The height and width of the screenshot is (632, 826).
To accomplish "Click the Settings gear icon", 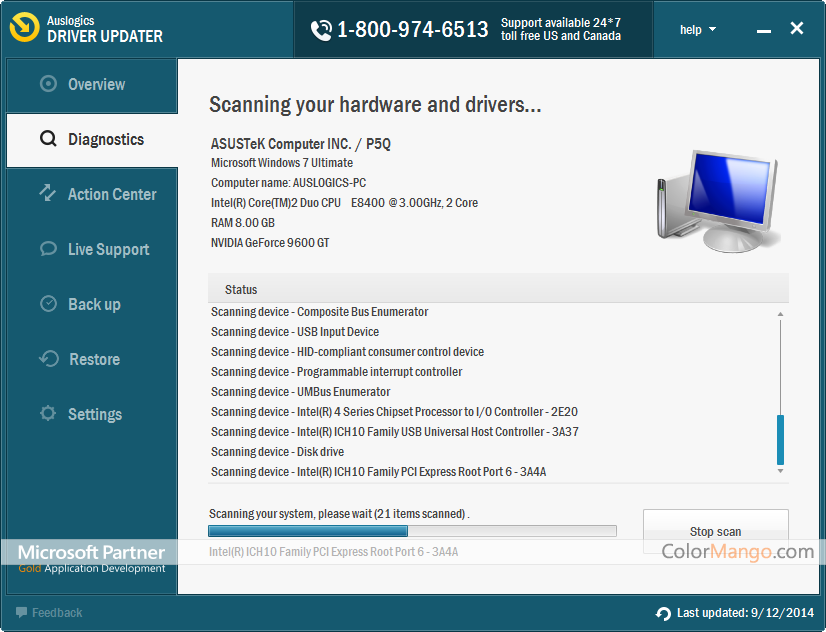I will 48,414.
